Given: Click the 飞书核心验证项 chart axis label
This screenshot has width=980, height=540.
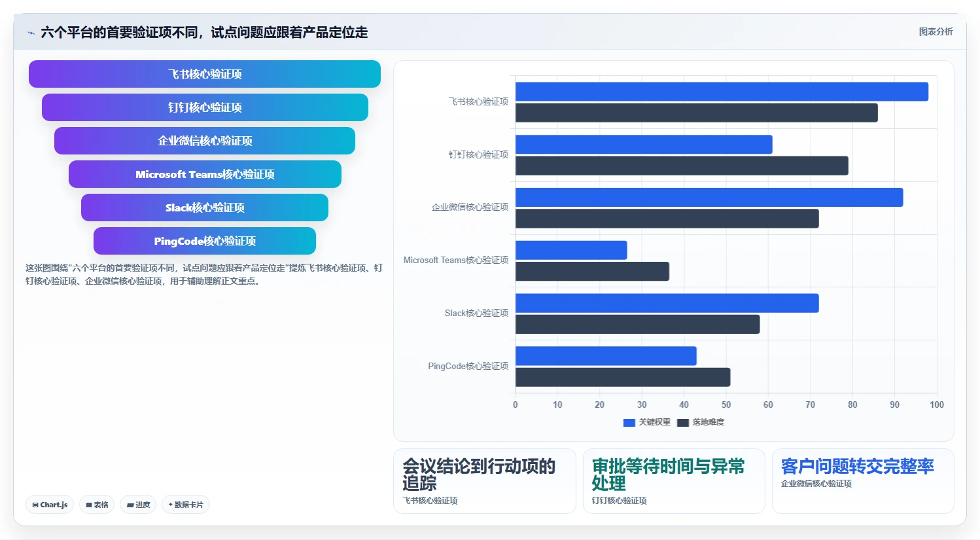Looking at the screenshot, I should pos(478,101).
